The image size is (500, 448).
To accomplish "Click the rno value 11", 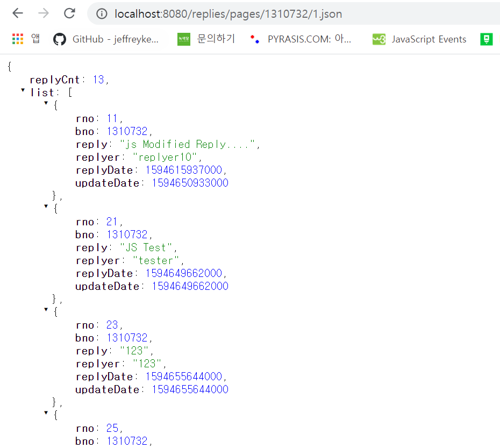I will (112, 118).
